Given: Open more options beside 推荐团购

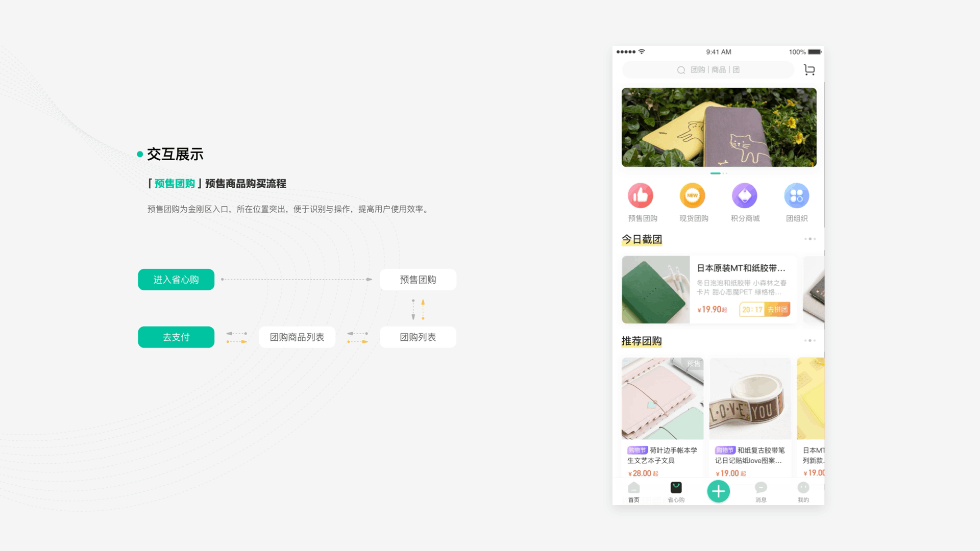Looking at the screenshot, I should pos(810,340).
